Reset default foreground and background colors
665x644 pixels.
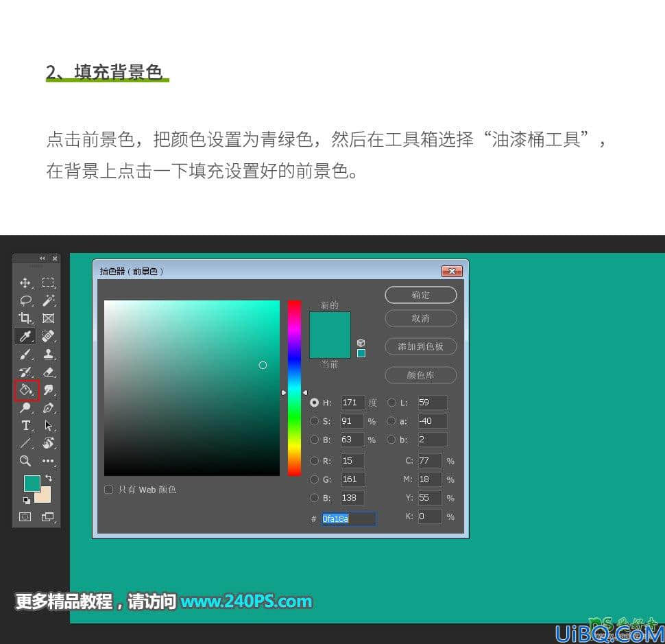coord(26,501)
